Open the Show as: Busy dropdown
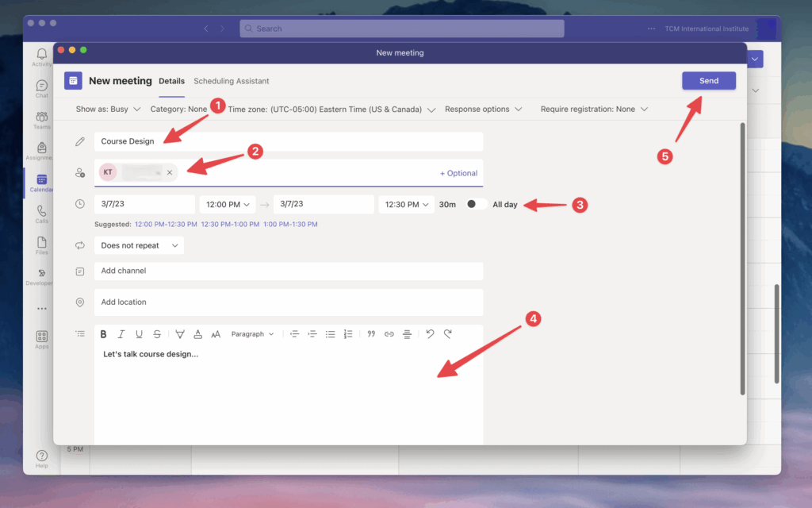This screenshot has height=508, width=812. coord(108,109)
